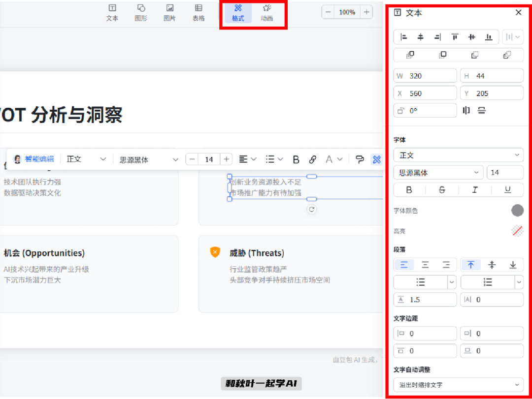
Task: Insert an image via the 图片 icon
Action: (x=170, y=11)
